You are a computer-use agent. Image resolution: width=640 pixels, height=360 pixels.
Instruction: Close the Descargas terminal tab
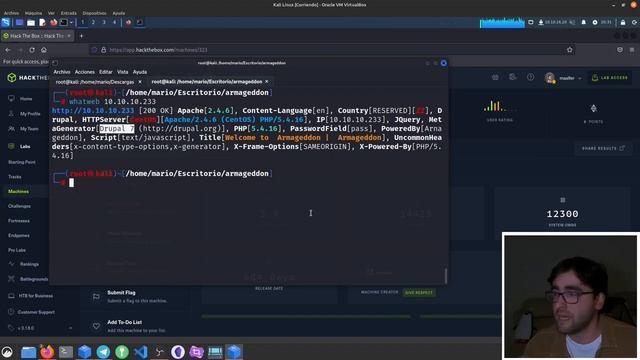click(x=140, y=82)
